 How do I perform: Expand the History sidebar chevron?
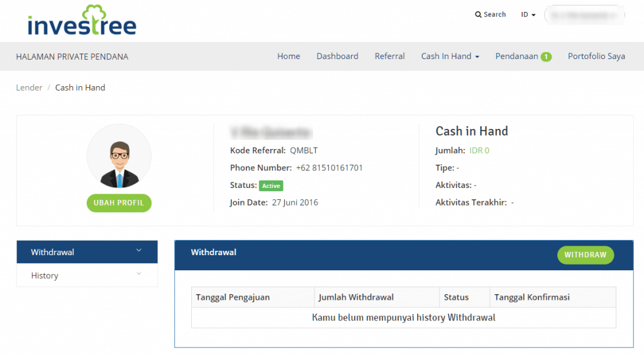(139, 273)
